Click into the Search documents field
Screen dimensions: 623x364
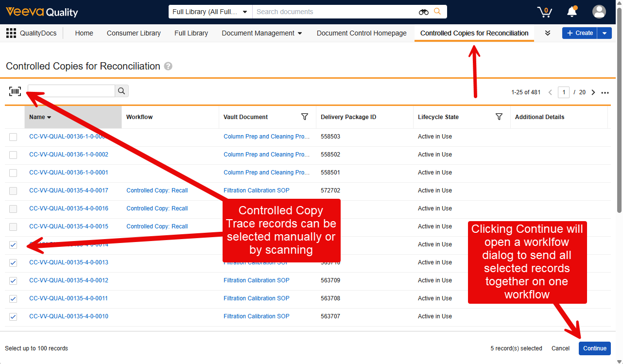pyautogui.click(x=335, y=12)
